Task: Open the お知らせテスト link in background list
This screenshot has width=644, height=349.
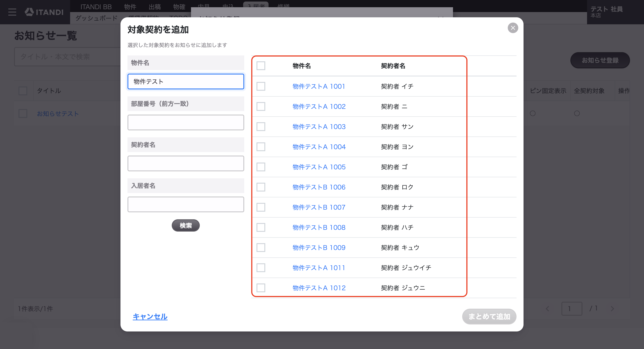Action: pos(58,113)
